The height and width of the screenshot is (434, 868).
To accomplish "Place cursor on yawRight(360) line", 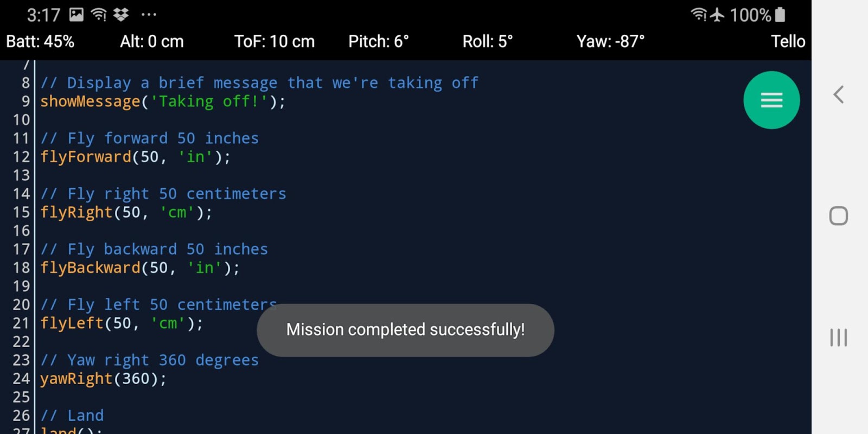I will (x=103, y=379).
